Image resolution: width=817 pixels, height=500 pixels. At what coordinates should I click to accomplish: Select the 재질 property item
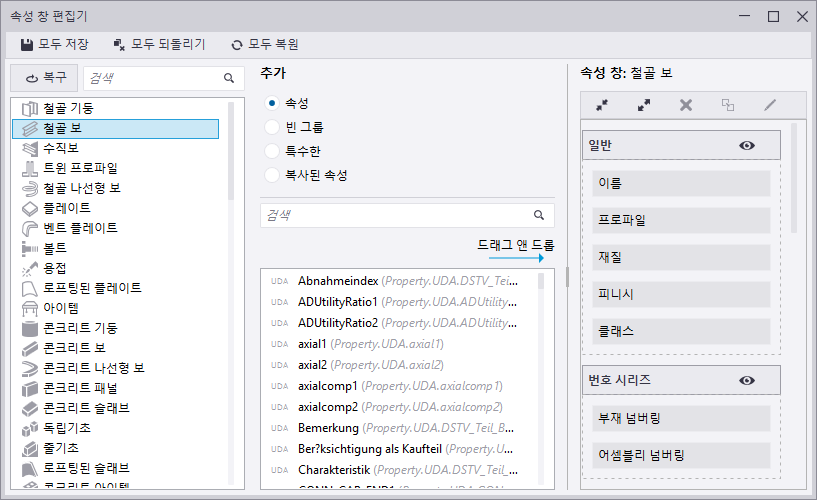(x=681, y=257)
